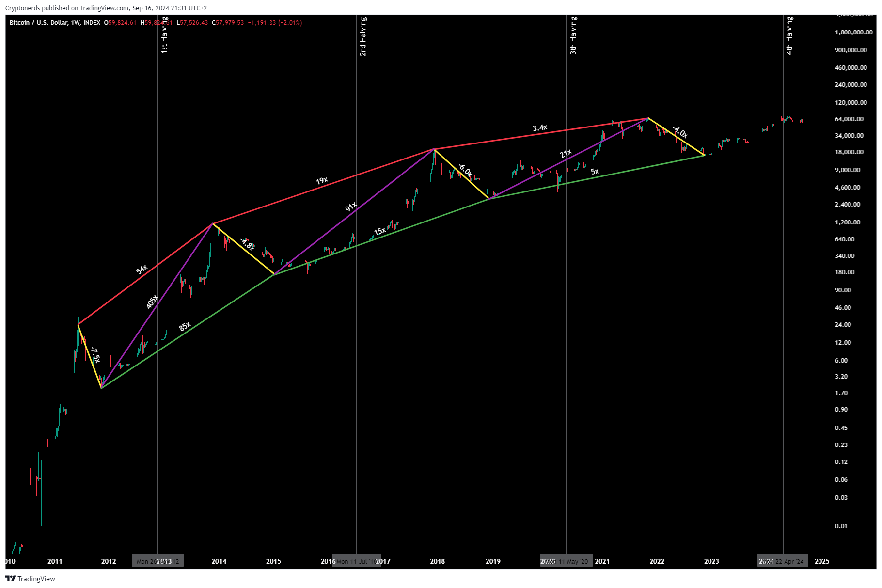This screenshot has width=882, height=588.
Task: Click the 340.00 price axis label
Action: click(x=845, y=256)
